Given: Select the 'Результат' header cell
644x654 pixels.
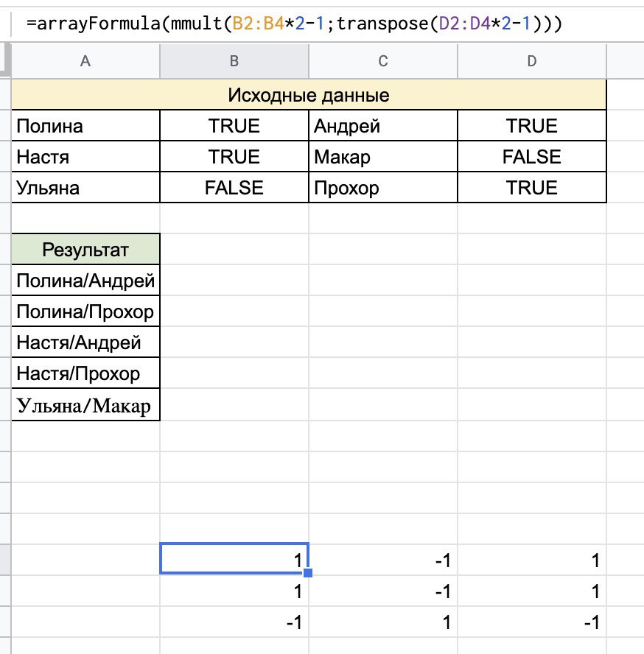Looking at the screenshot, I should [x=85, y=249].
